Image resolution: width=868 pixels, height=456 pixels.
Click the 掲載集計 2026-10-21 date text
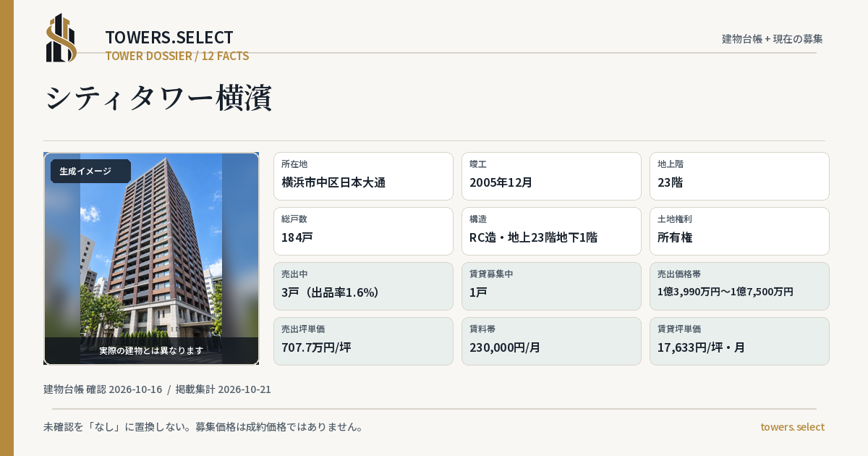224,389
